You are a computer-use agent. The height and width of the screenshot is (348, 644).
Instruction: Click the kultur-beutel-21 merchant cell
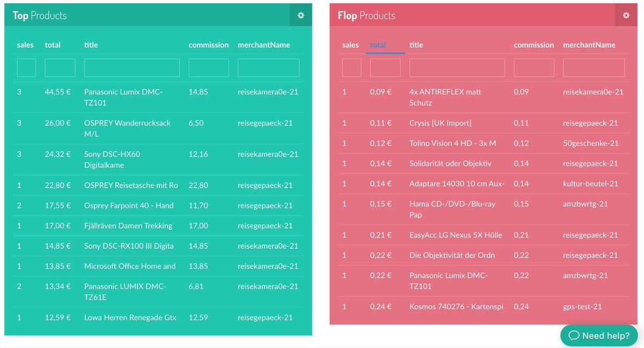[x=591, y=183]
